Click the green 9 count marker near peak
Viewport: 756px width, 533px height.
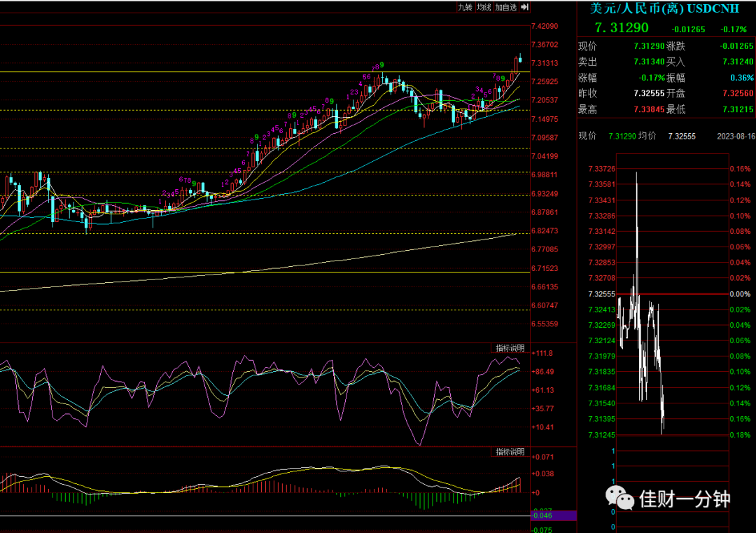click(382, 64)
